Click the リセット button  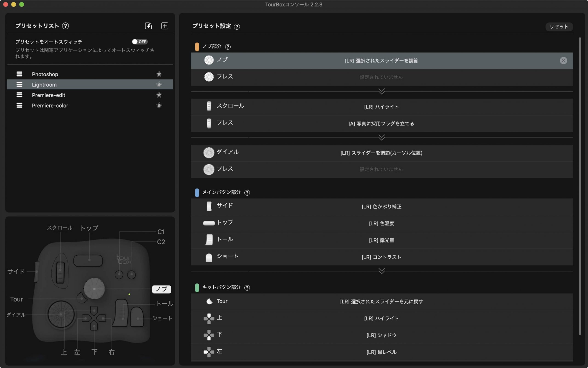(x=559, y=26)
